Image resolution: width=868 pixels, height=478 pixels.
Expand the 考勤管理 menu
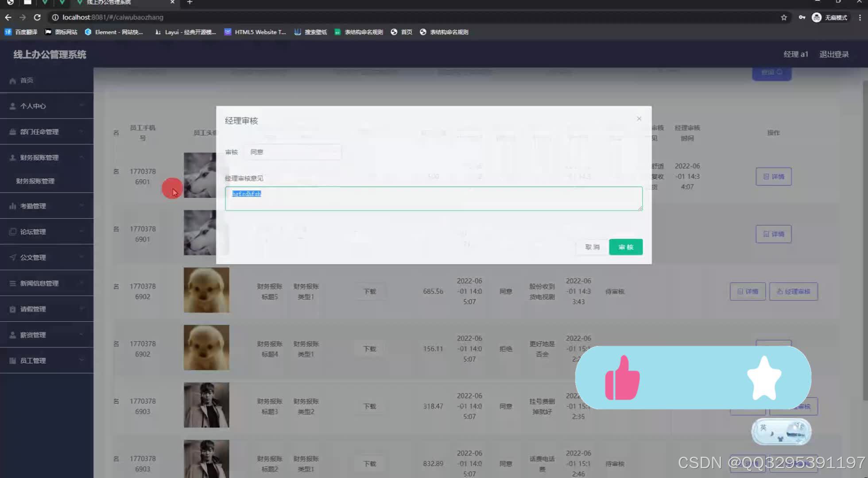coord(46,206)
